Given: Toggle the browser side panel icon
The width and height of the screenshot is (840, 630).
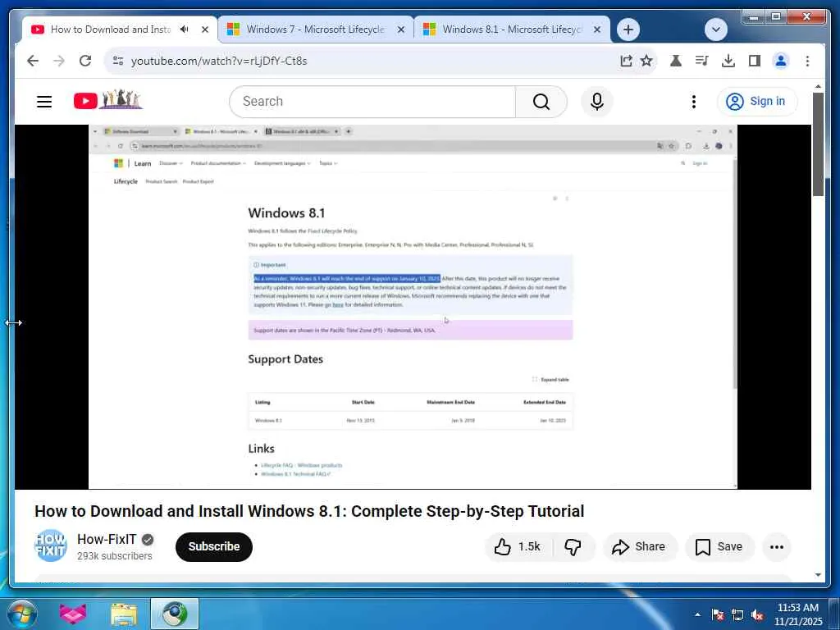Looking at the screenshot, I should point(755,61).
